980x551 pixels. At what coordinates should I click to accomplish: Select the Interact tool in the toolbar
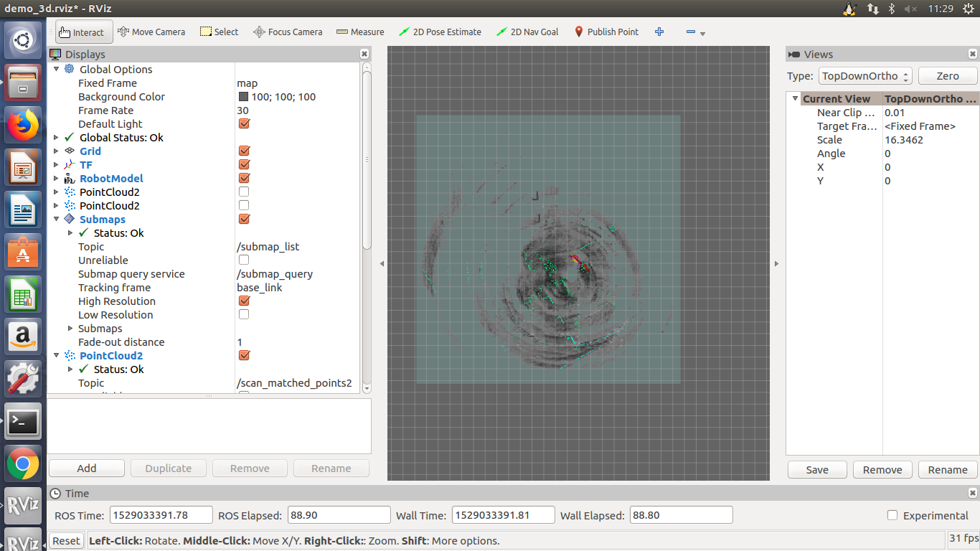coord(83,32)
